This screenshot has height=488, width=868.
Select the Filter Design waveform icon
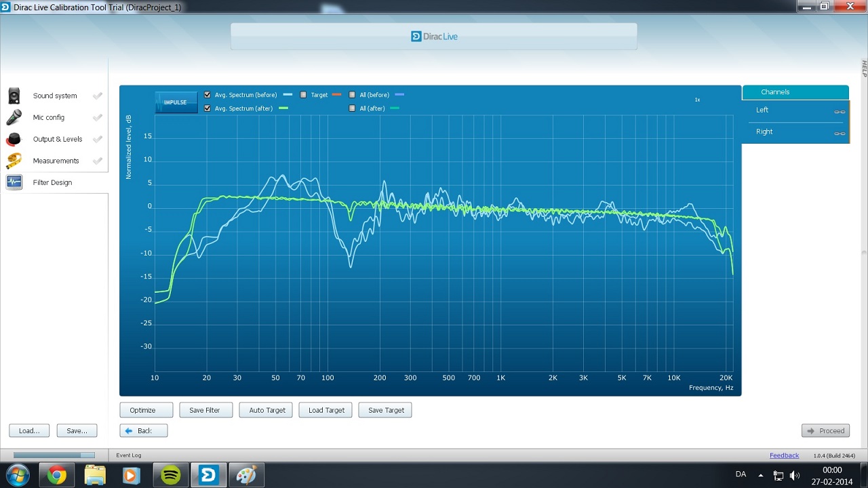tap(14, 182)
